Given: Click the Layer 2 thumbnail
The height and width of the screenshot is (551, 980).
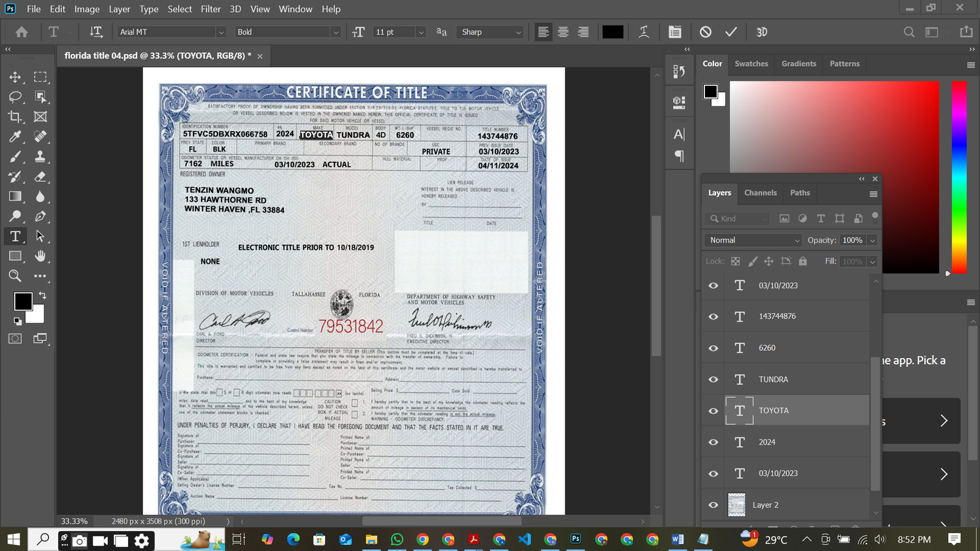Looking at the screenshot, I should (x=737, y=505).
